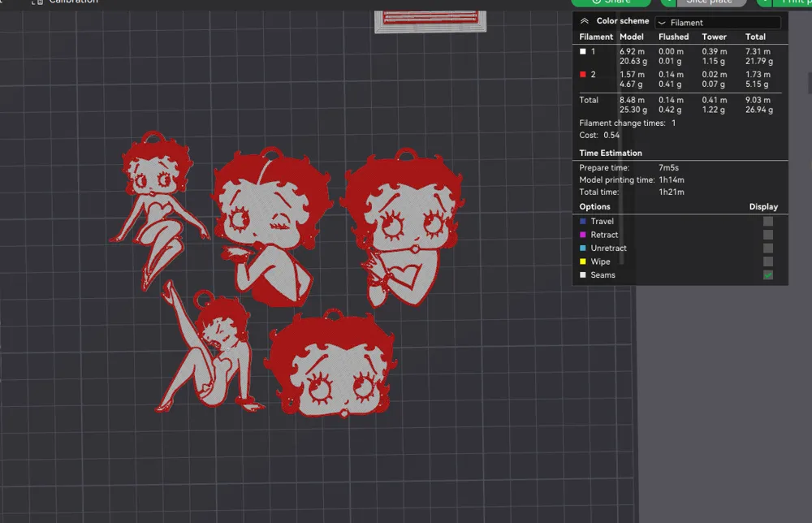
Task: Click the Share icon on the orange button
Action: (595, 2)
